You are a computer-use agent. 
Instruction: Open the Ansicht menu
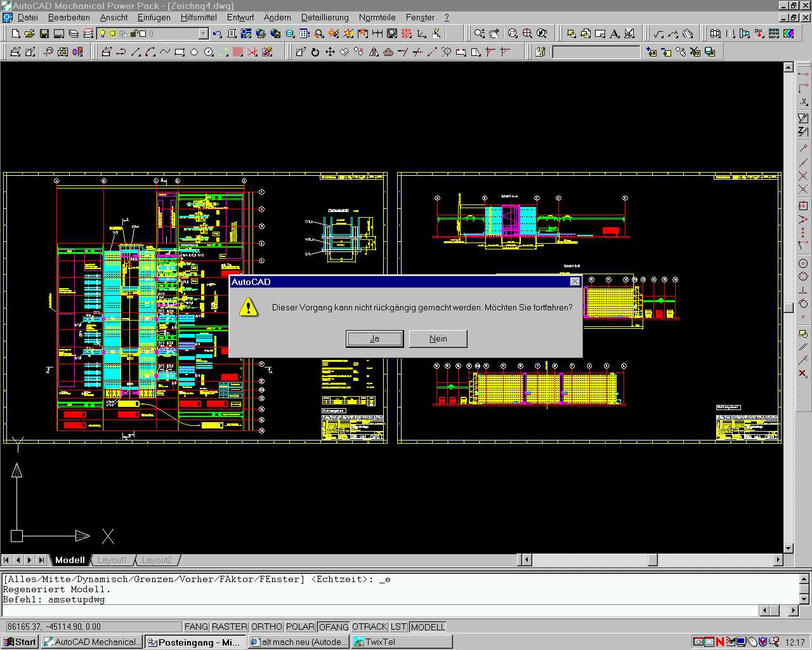click(x=114, y=17)
